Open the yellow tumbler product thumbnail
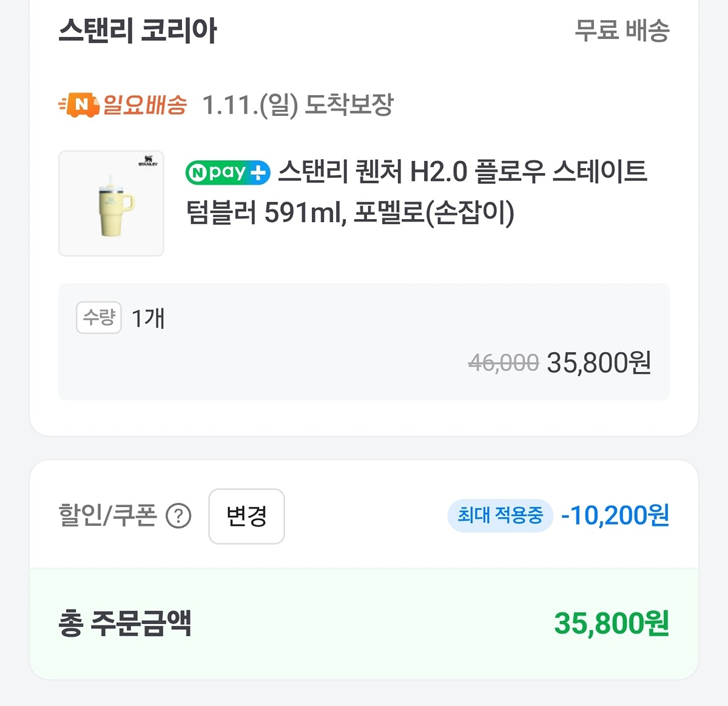This screenshot has height=706, width=728. pyautogui.click(x=111, y=203)
